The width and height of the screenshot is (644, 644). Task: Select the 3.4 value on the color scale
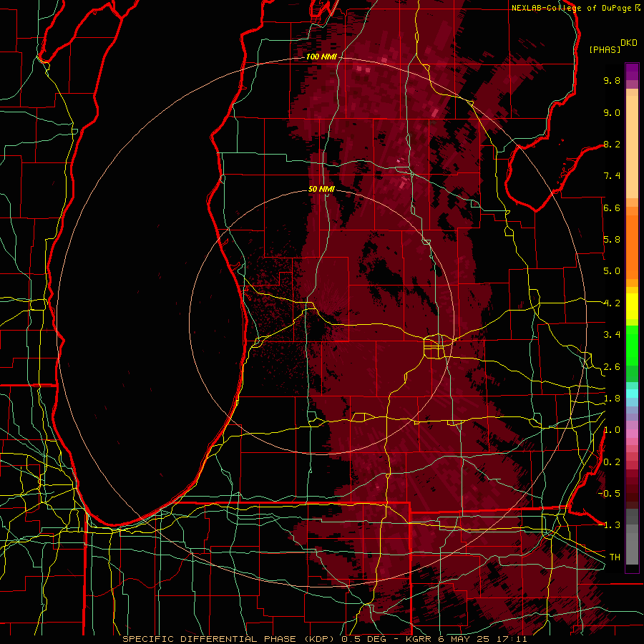pos(612,335)
